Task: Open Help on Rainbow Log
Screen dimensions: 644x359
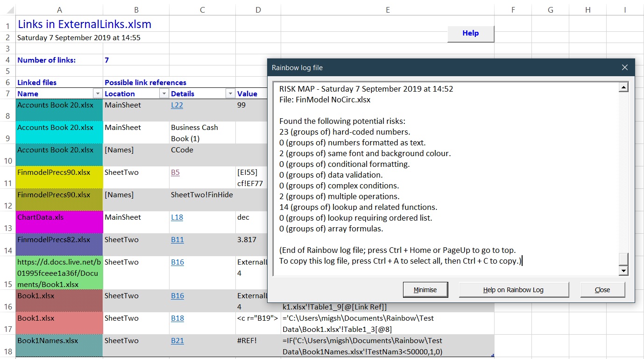Action: tap(513, 290)
